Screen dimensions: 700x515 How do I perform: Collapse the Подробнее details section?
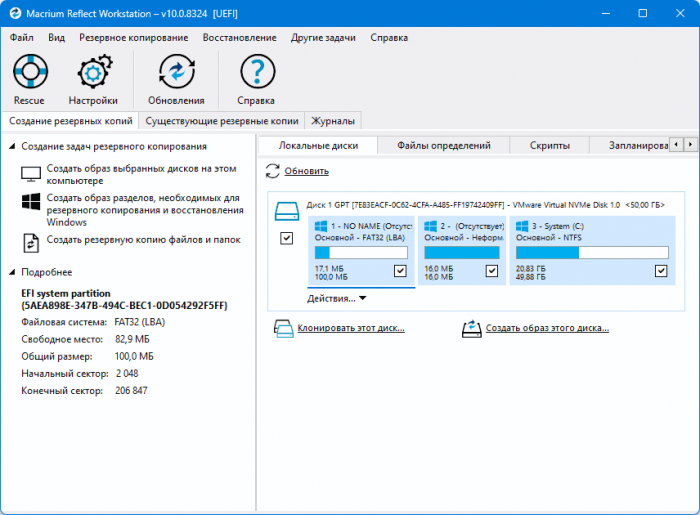point(12,272)
